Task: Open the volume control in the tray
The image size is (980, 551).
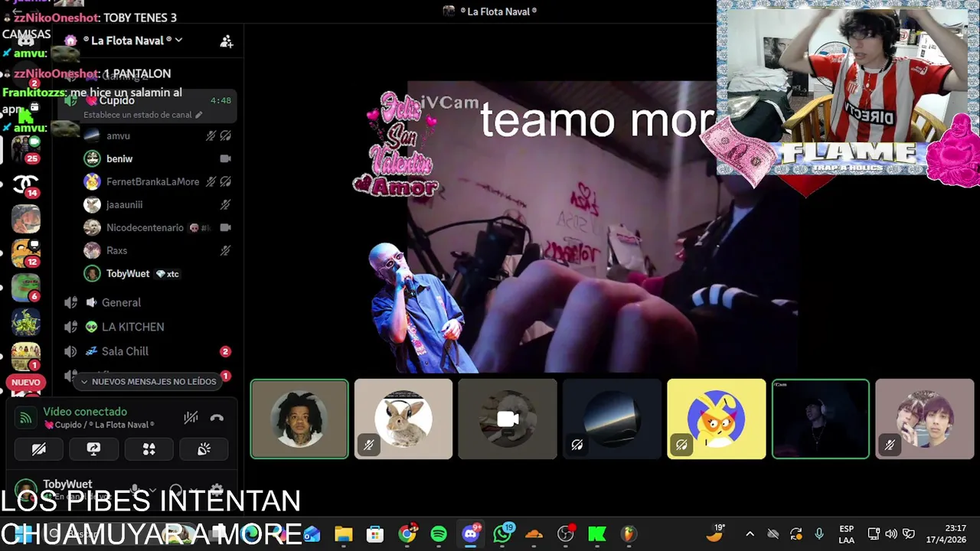Action: click(891, 534)
